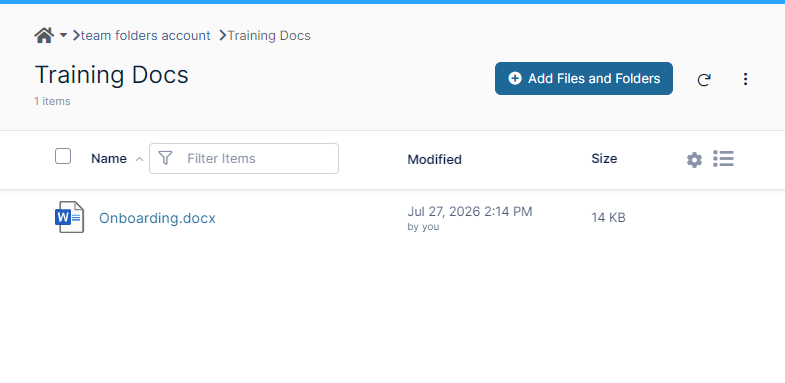Open column settings gear icon
This screenshot has height=383, width=785.
pyautogui.click(x=694, y=160)
